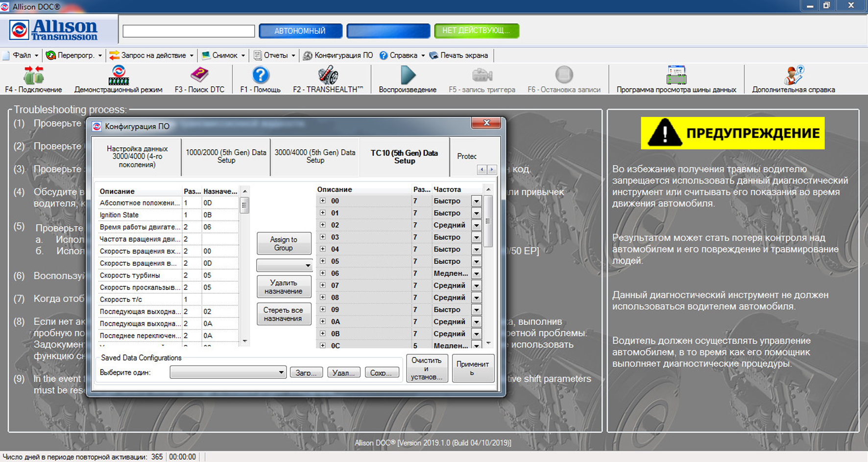868x462 pixels.
Task: Switch to 1000/2000 (5th Gen) Data Setup tab
Action: [226, 156]
